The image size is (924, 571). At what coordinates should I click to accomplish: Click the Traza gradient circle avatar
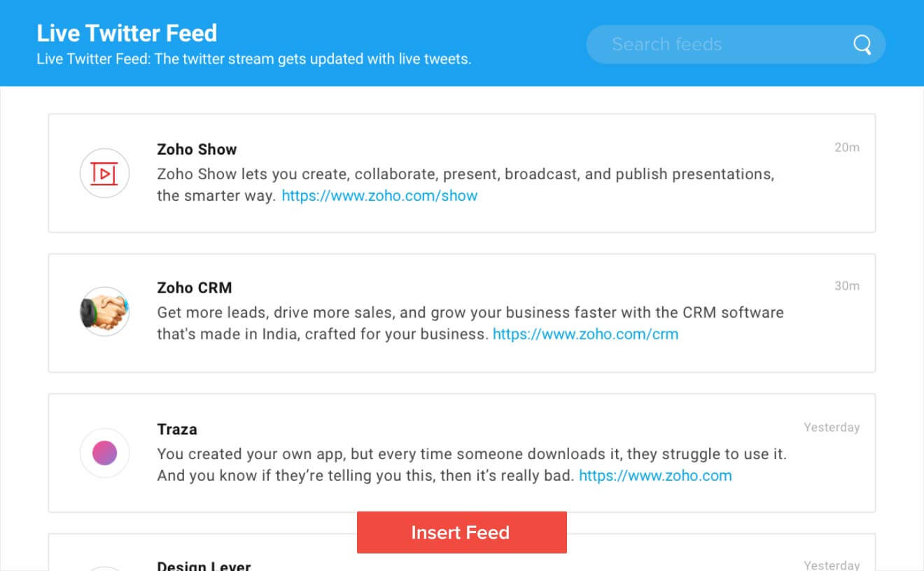[104, 453]
